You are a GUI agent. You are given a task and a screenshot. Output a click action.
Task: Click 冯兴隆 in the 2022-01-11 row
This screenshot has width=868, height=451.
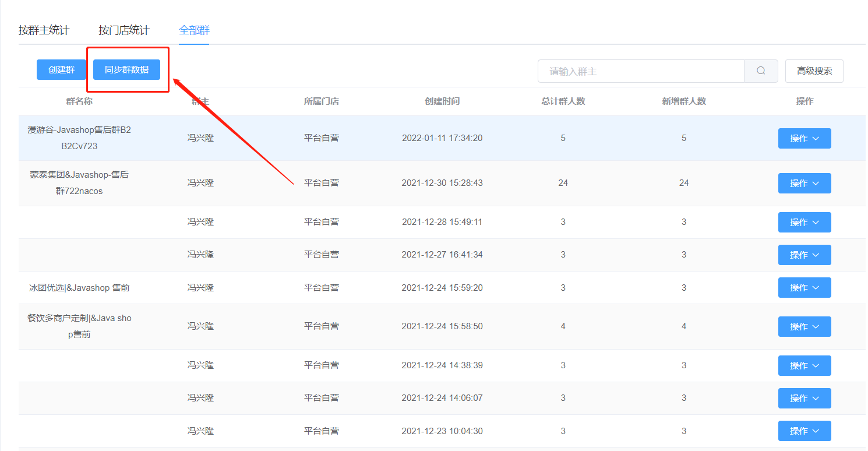[x=200, y=138]
